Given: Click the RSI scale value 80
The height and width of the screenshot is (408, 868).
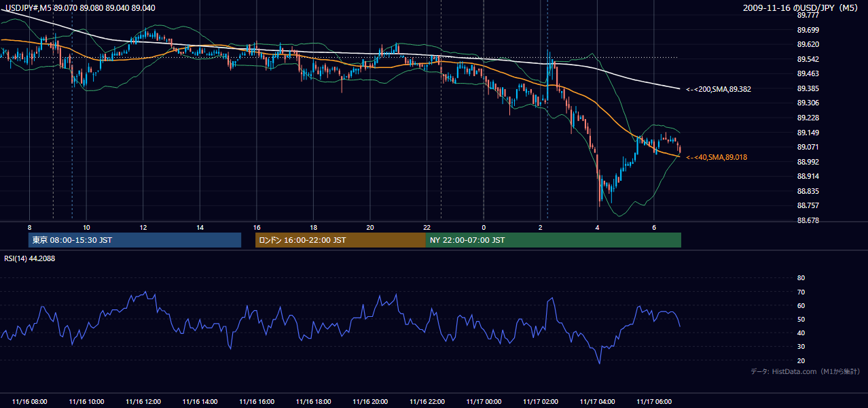Looking at the screenshot, I should click(x=801, y=278).
